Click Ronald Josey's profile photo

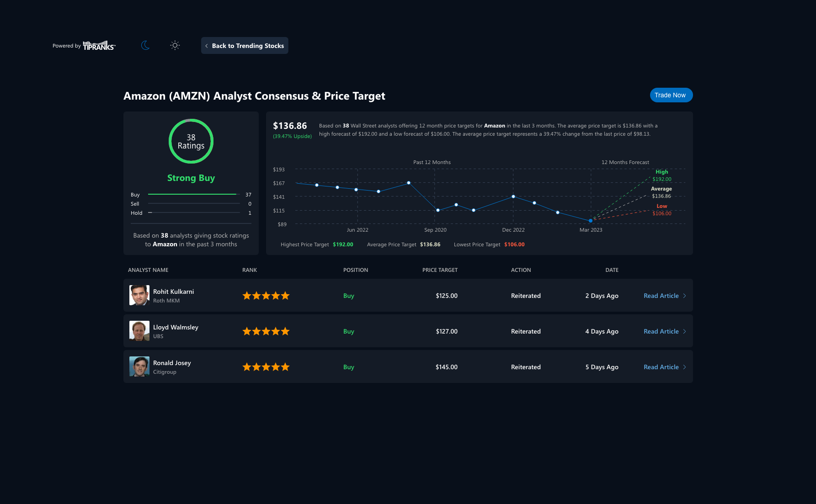tap(139, 366)
